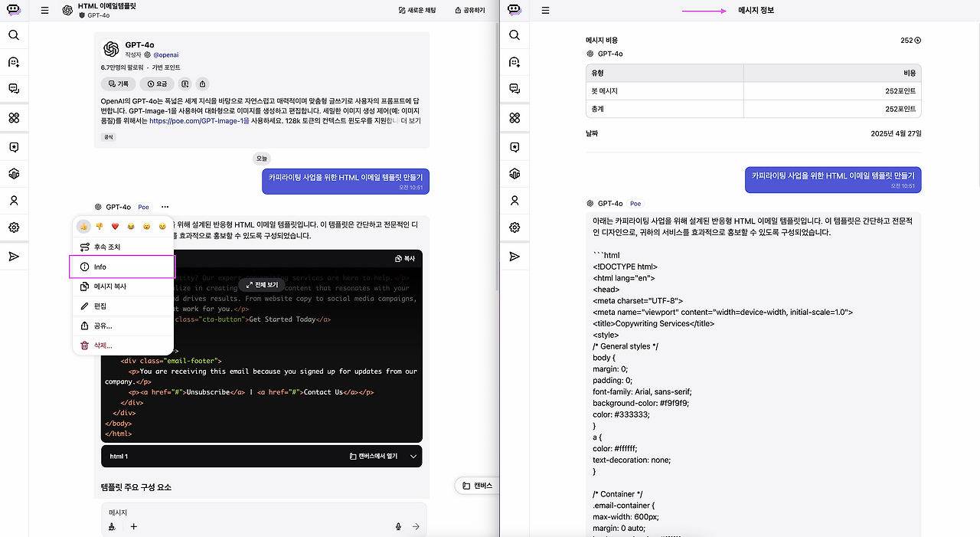Click 전체 보기 overlay button
Screen dimensions: 980x537
pyautogui.click(x=262, y=284)
